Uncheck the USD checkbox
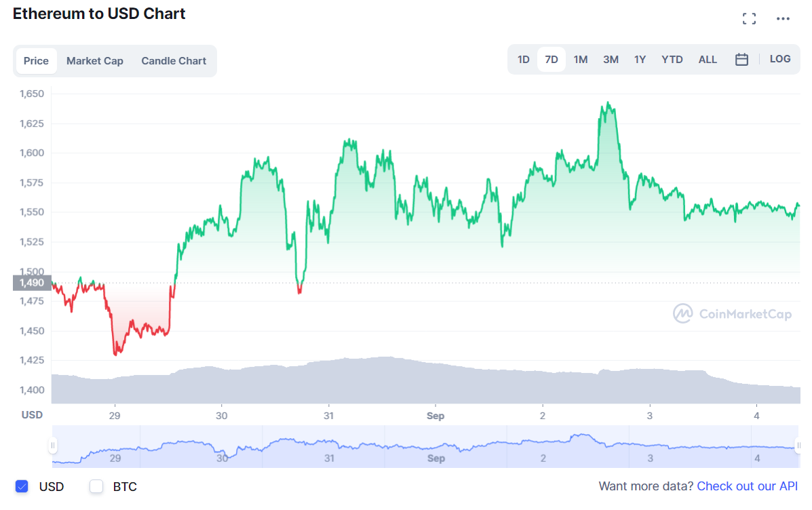The image size is (812, 510). 22,486
